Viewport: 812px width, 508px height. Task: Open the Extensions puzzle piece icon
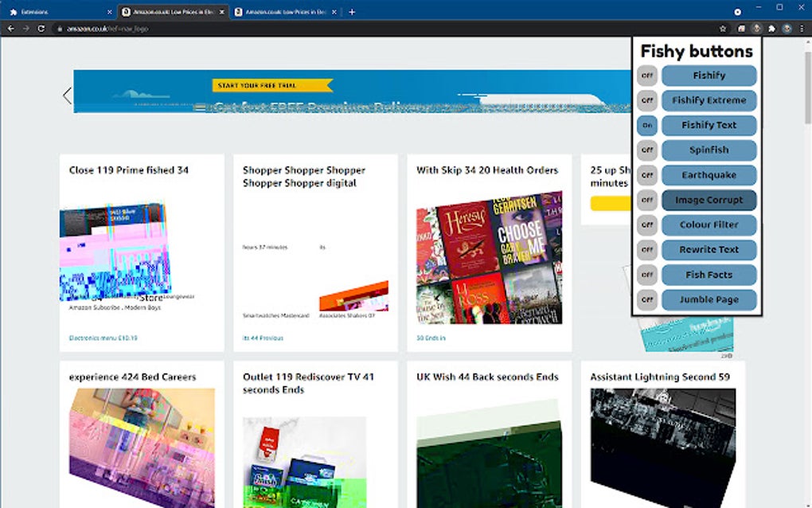[x=771, y=29]
